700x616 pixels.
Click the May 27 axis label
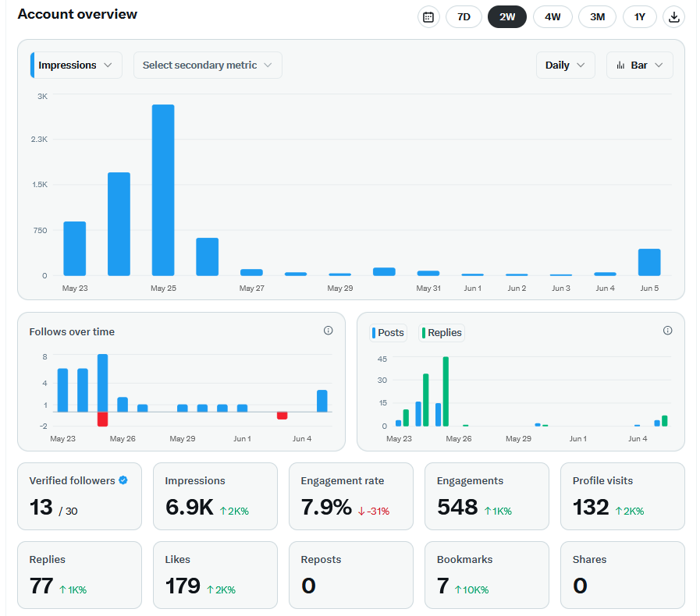point(252,289)
